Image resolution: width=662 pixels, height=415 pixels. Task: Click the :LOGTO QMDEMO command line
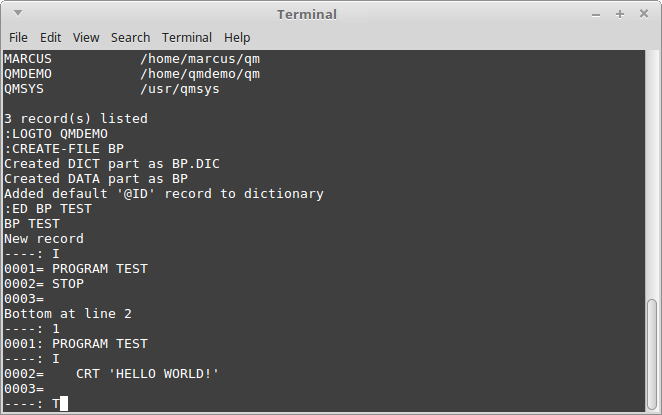[56, 134]
